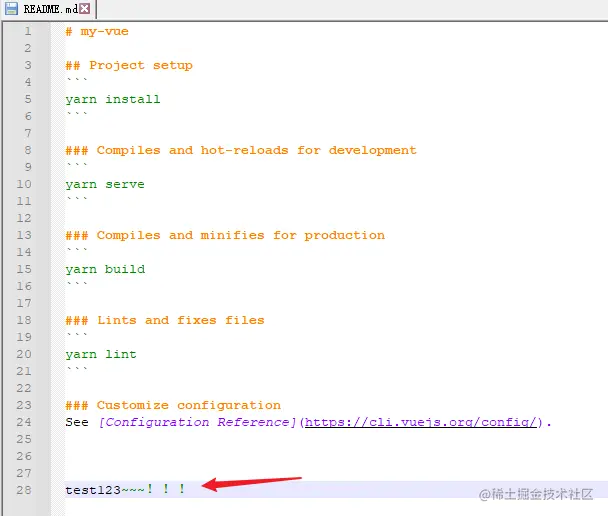Click '## Project setup' heading
The image size is (608, 516).
coord(129,65)
